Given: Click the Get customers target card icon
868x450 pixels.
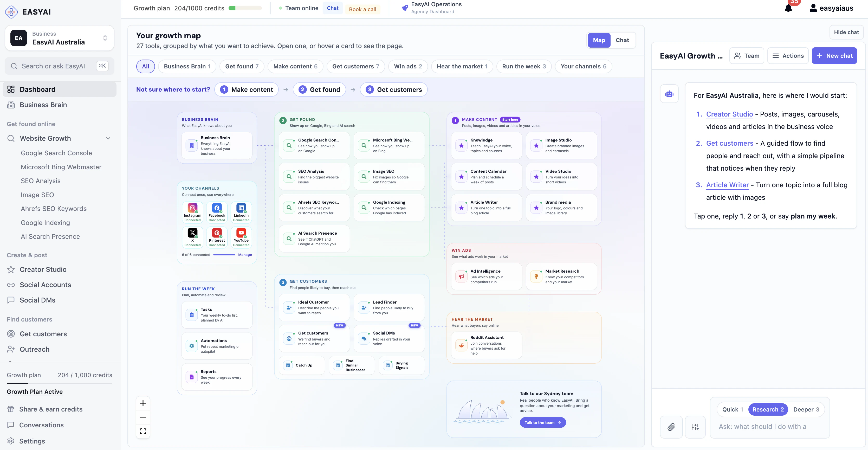Looking at the screenshot, I should pos(289,338).
